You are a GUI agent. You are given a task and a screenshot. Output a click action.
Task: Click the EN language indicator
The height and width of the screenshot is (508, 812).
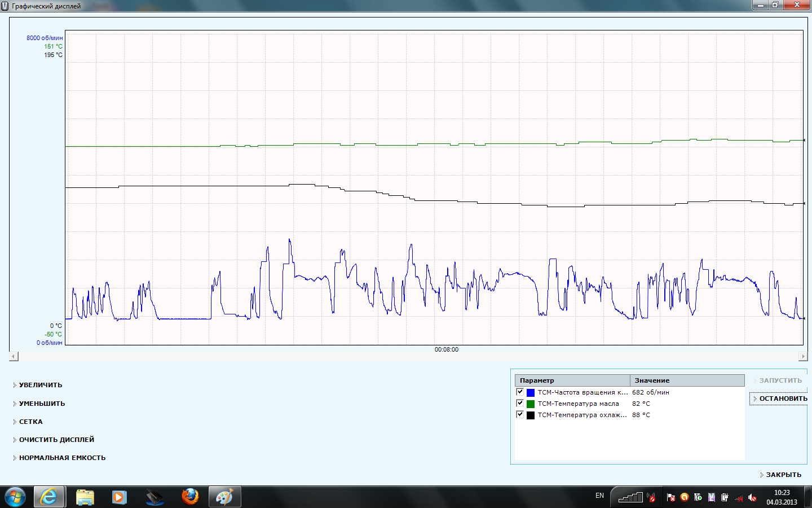pyautogui.click(x=599, y=496)
